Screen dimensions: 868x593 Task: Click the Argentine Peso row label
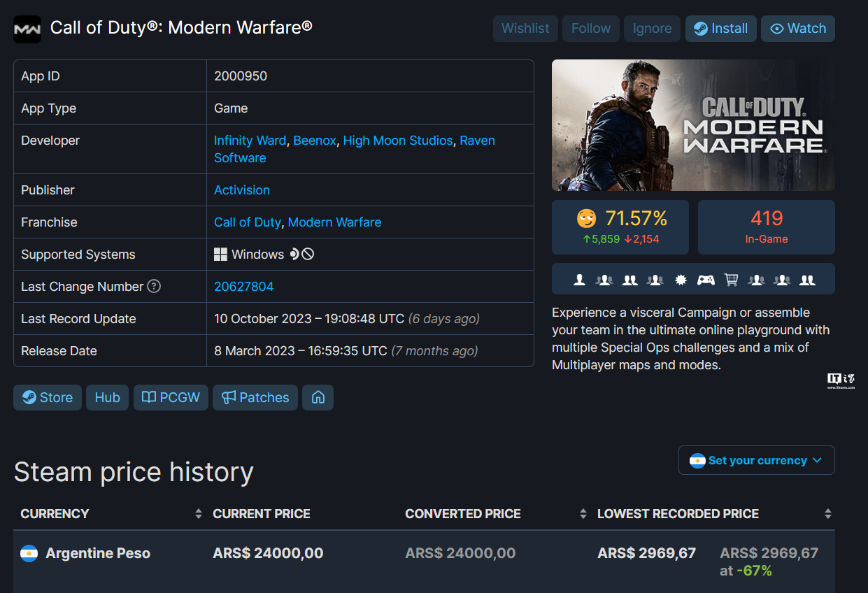98,553
